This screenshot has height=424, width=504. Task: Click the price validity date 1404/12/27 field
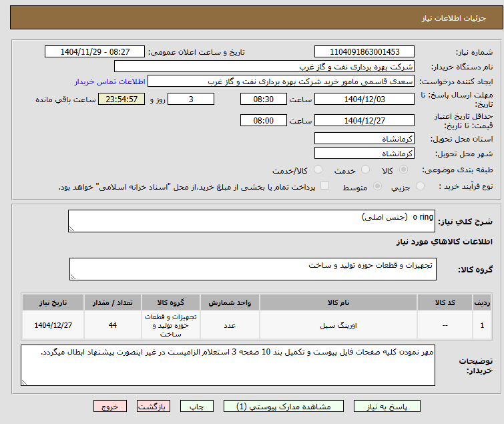364,121
